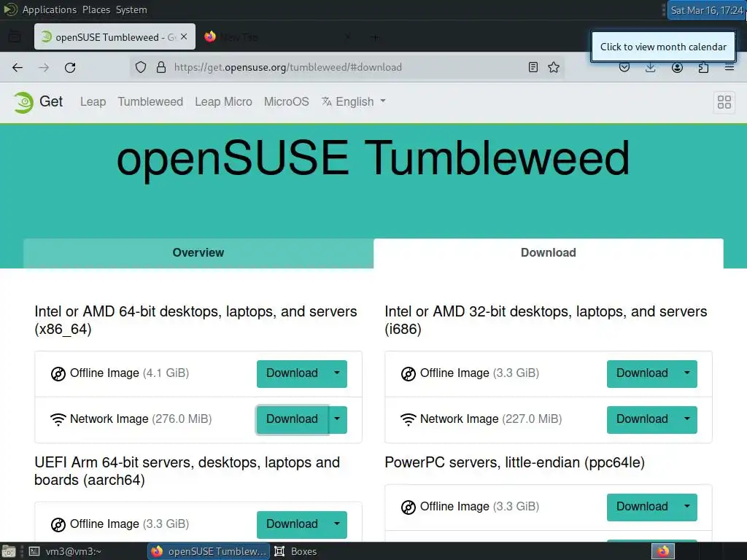Click the wifi icon of i686 Network Image
This screenshot has width=747, height=560.
pyautogui.click(x=409, y=419)
